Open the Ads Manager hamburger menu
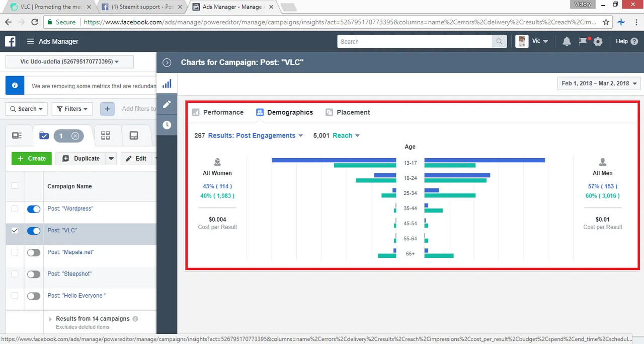The image size is (644, 344). tap(31, 41)
